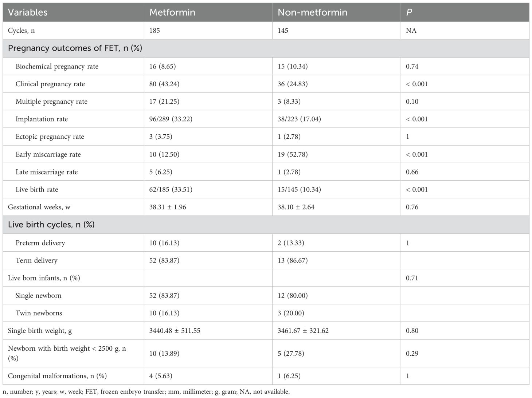Click Metformin live birth value 62/185 (33.51)

(x=171, y=190)
